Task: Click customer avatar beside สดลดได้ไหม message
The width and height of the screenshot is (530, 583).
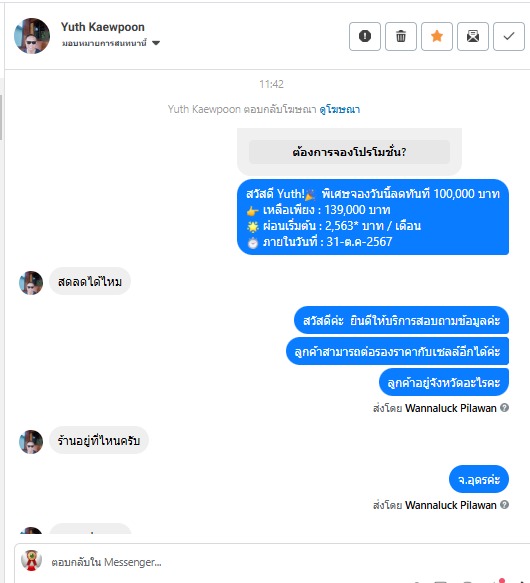Action: 31,283
